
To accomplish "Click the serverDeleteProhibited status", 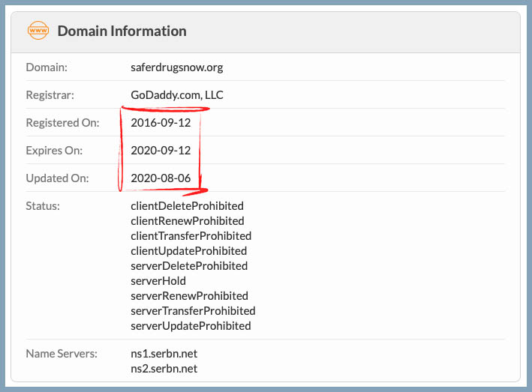I will pyautogui.click(x=188, y=266).
